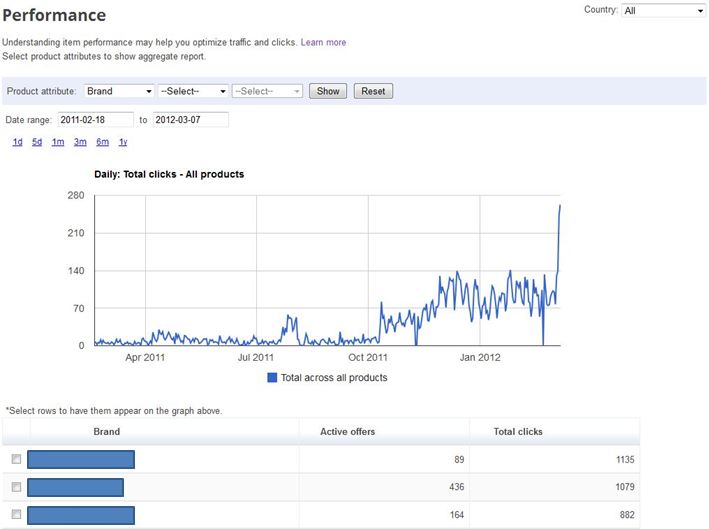Viewport: 709px width, 529px height.
Task: Click the blue legend color swatch
Action: click(x=273, y=378)
